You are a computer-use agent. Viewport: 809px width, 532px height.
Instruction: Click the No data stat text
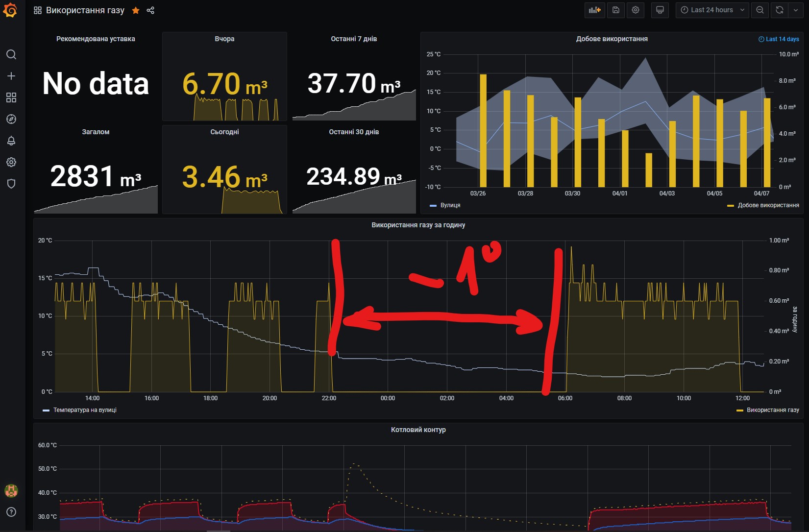pyautogui.click(x=96, y=83)
